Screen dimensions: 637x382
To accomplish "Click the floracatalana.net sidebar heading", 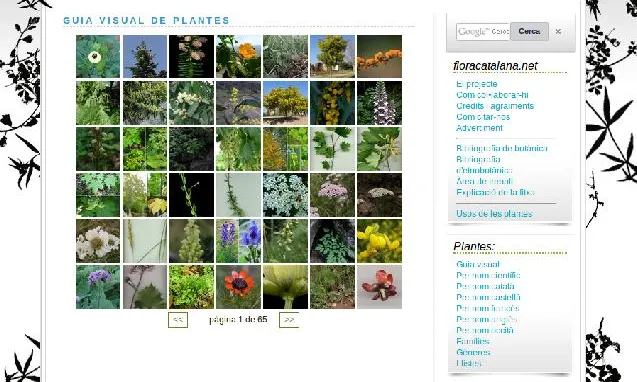I will 495,66.
